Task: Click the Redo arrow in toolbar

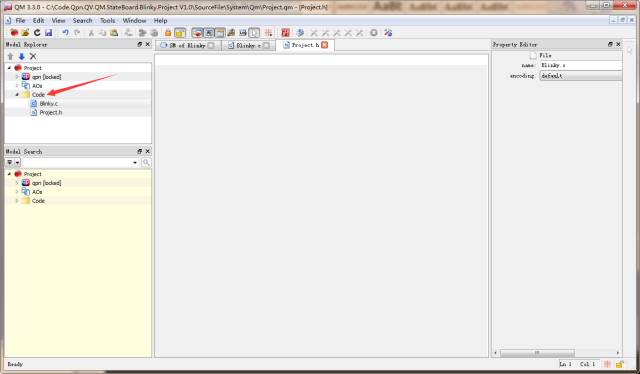Action: (77, 33)
